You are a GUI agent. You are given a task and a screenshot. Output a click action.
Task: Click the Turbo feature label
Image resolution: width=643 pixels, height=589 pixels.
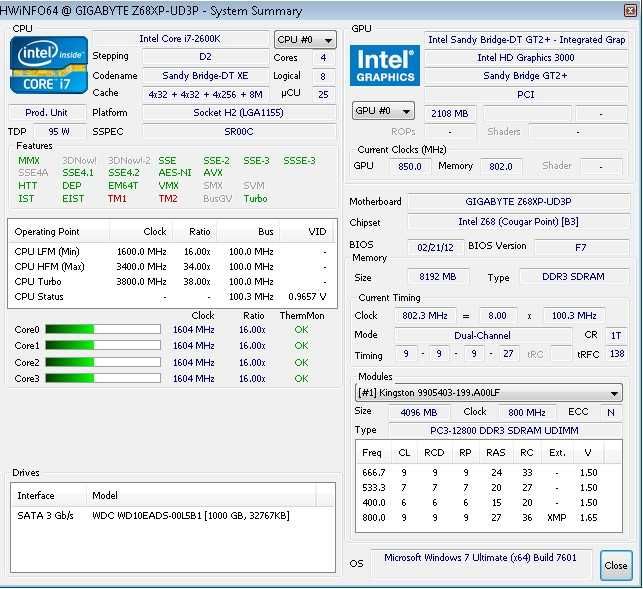coord(255,199)
